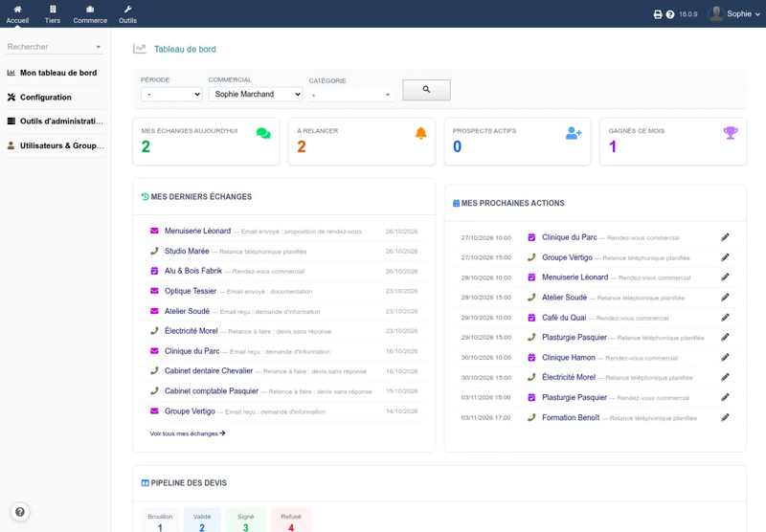Expand the Sophie user dropdown

[743, 14]
